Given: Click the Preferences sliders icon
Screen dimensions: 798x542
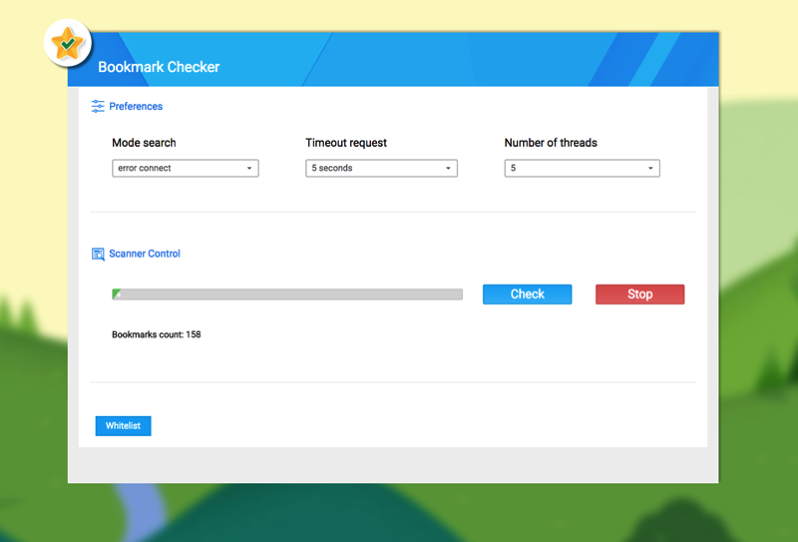Looking at the screenshot, I should click(98, 106).
